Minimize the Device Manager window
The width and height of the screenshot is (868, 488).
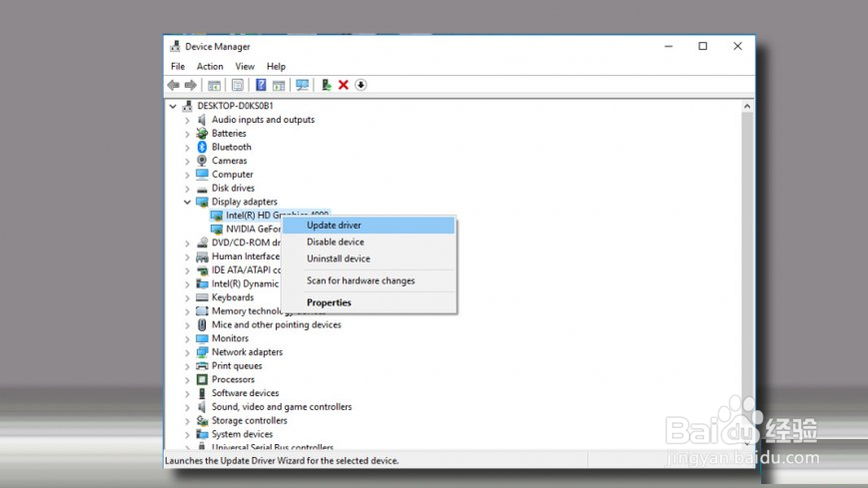tap(668, 47)
